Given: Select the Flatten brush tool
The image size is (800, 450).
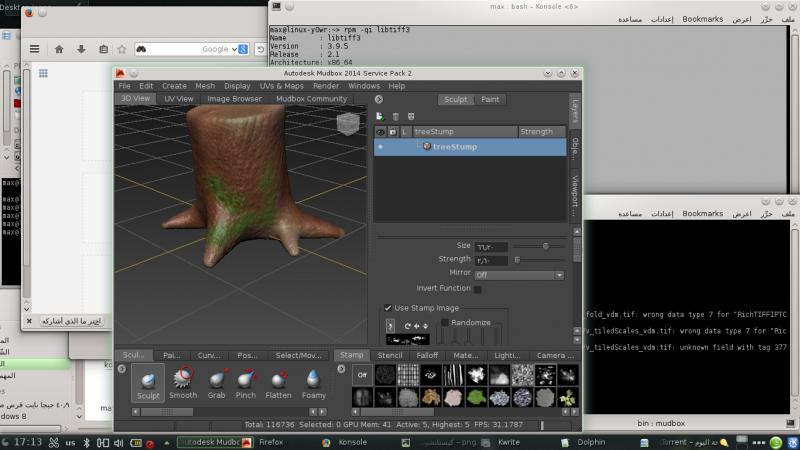Looking at the screenshot, I should coord(279,383).
